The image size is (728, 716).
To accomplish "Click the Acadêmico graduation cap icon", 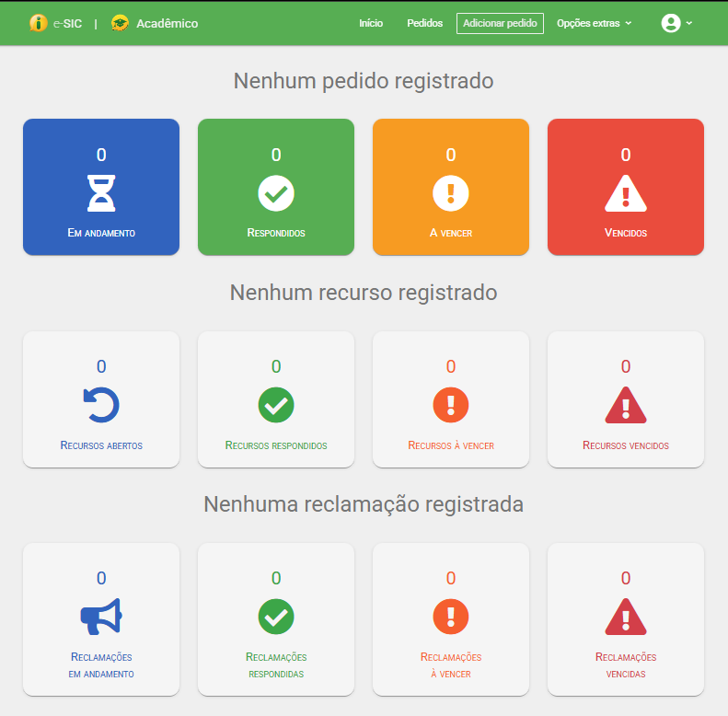I will (x=120, y=23).
